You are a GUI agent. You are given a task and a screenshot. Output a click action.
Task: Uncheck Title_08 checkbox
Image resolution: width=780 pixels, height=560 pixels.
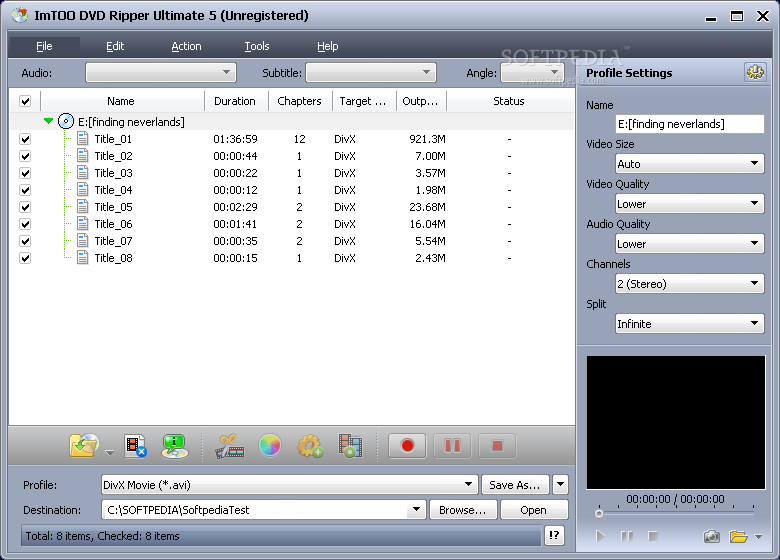(x=25, y=258)
